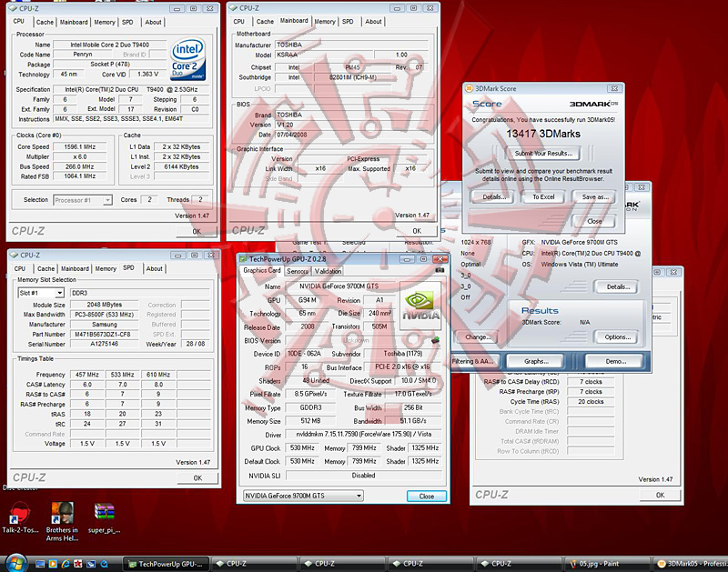Image resolution: width=728 pixels, height=572 pixels.
Task: Launch QuickTime from the quick launch bar
Action: [x=104, y=564]
